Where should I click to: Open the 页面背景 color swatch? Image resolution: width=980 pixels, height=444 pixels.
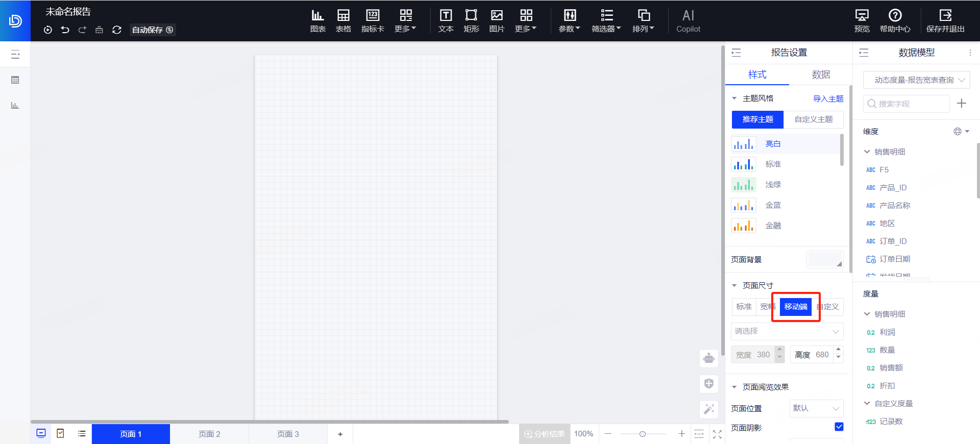coord(824,259)
